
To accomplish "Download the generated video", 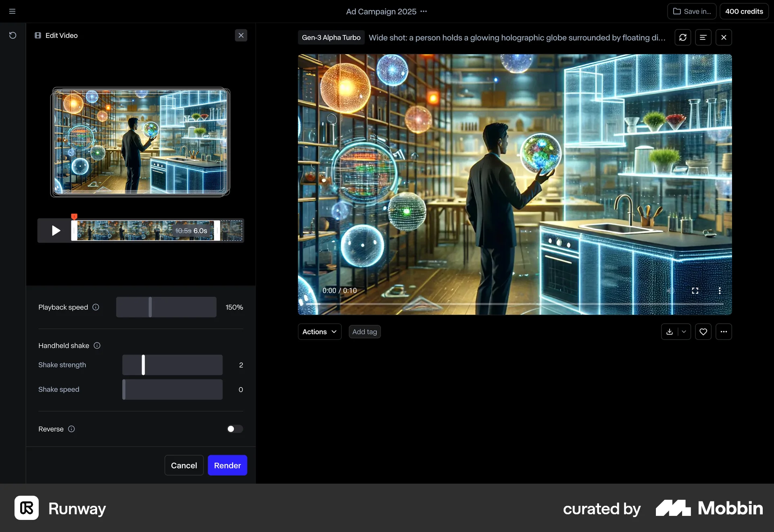I will [x=669, y=331].
